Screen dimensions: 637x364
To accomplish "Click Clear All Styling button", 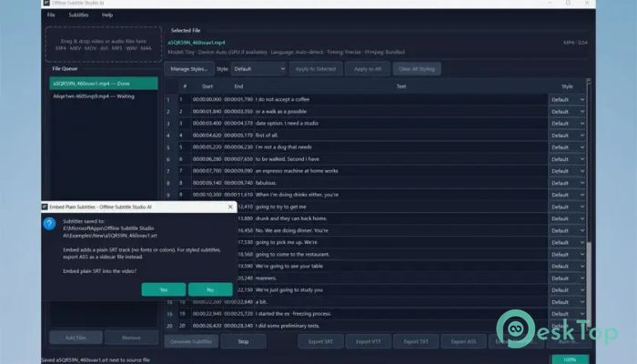I will 417,69.
